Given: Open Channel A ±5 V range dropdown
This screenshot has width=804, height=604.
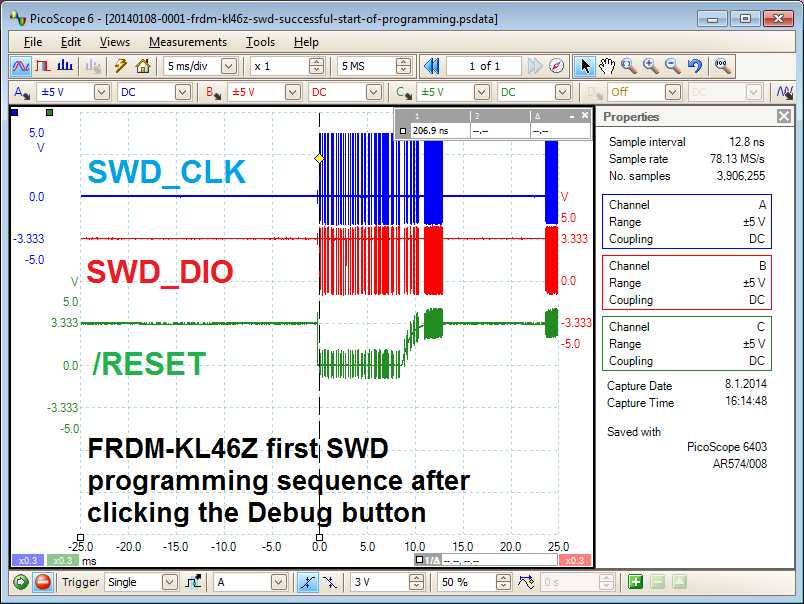Looking at the screenshot, I should 102,92.
